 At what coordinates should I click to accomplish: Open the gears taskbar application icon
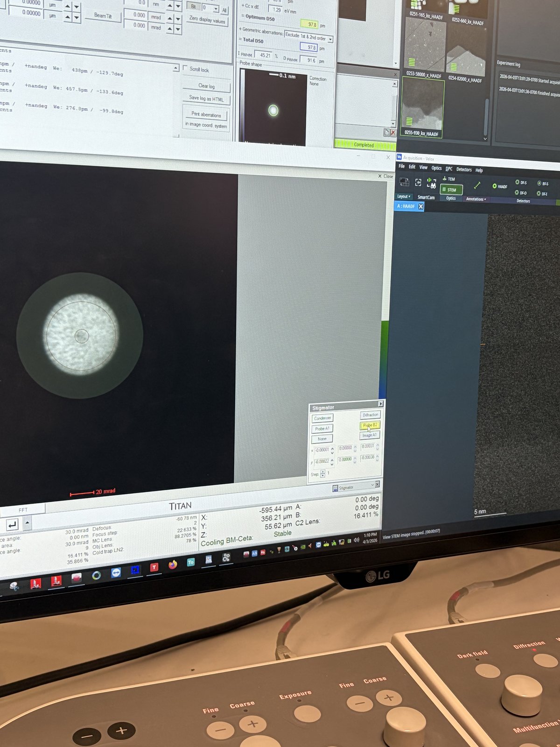pos(226,557)
